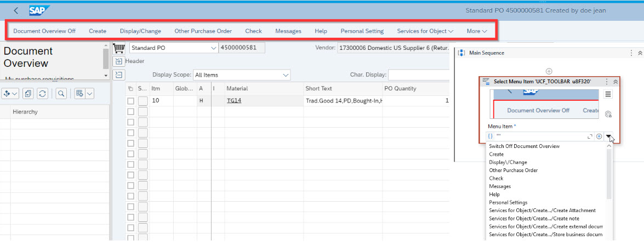Screen dimensions: 644x251
Task: Click the copy documents icon in overview toolbar
Action: [28, 94]
